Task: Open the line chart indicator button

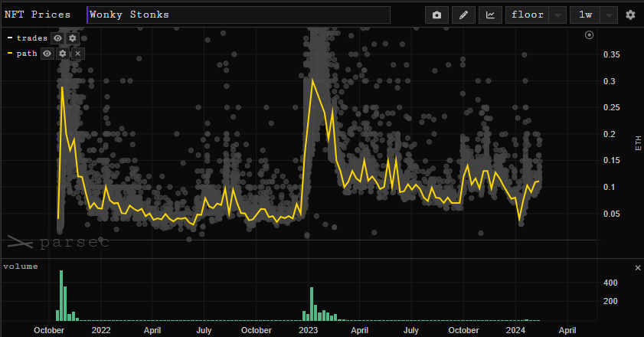Action: click(x=490, y=15)
